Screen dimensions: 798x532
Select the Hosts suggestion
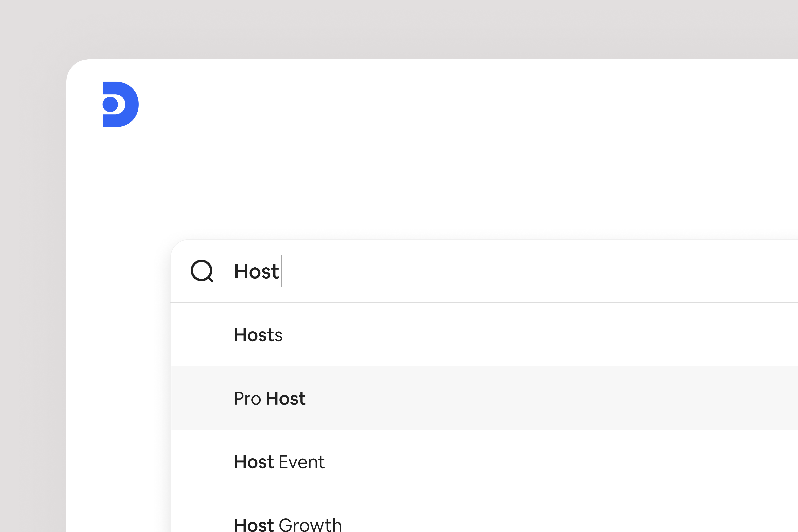click(258, 335)
